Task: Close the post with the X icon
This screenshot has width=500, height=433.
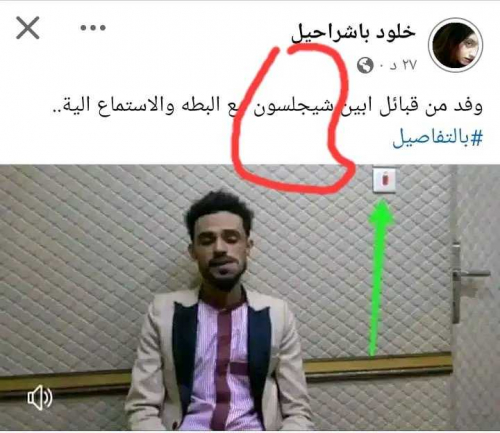Action: point(28,28)
